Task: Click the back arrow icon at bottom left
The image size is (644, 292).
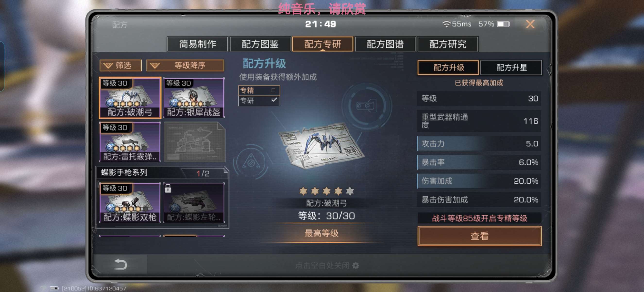Action: (x=120, y=264)
